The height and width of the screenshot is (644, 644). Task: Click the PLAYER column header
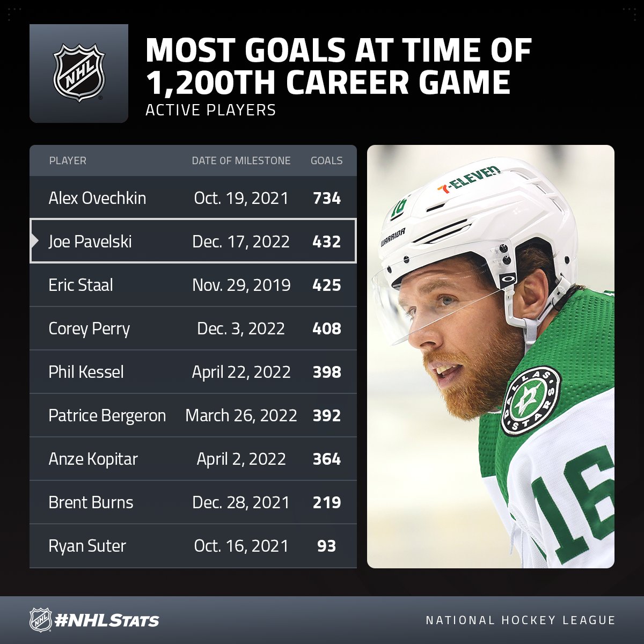click(68, 160)
